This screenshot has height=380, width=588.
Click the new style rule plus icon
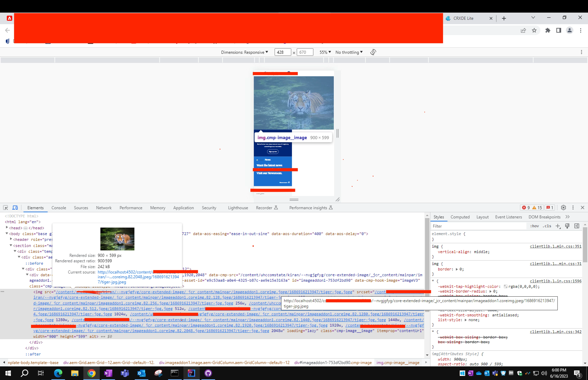[558, 226]
